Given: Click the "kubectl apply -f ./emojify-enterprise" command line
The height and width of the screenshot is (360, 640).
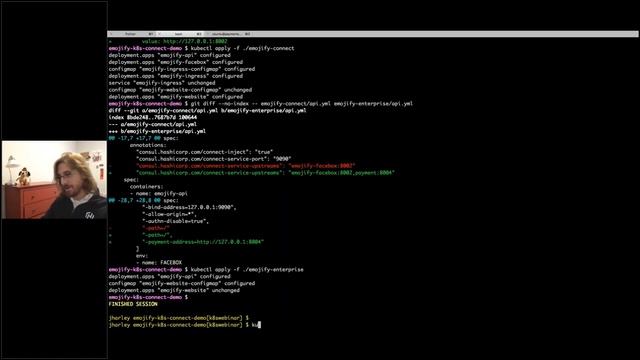Looking at the screenshot, I should pos(206,269).
